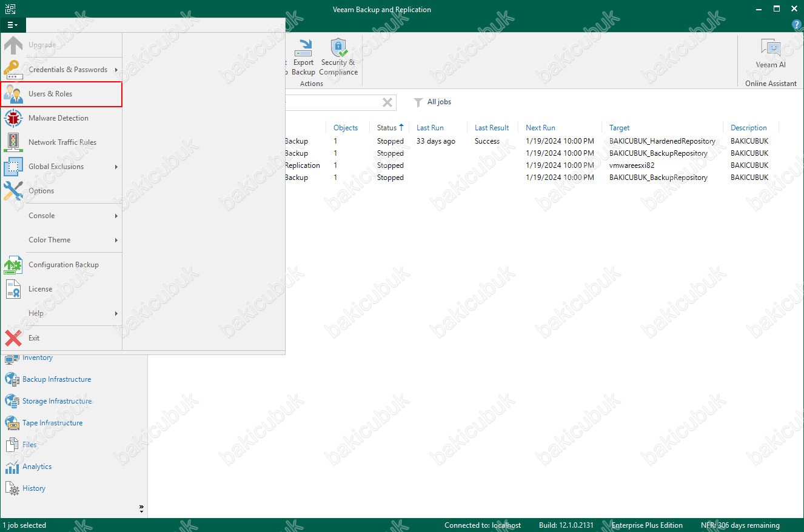Click the Malware Detection bug icon
Screen dimensions: 804x532
[x=13, y=118]
